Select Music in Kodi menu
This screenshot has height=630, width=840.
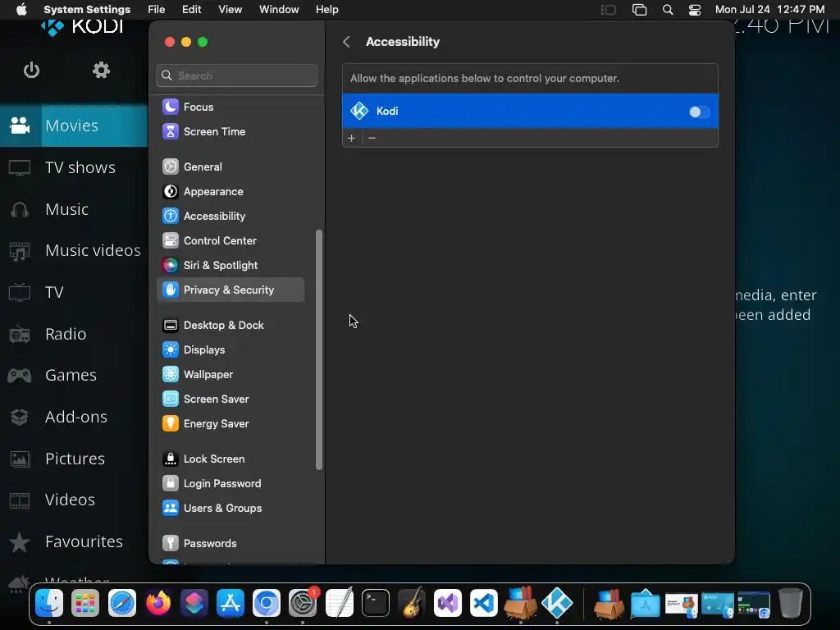point(74,209)
